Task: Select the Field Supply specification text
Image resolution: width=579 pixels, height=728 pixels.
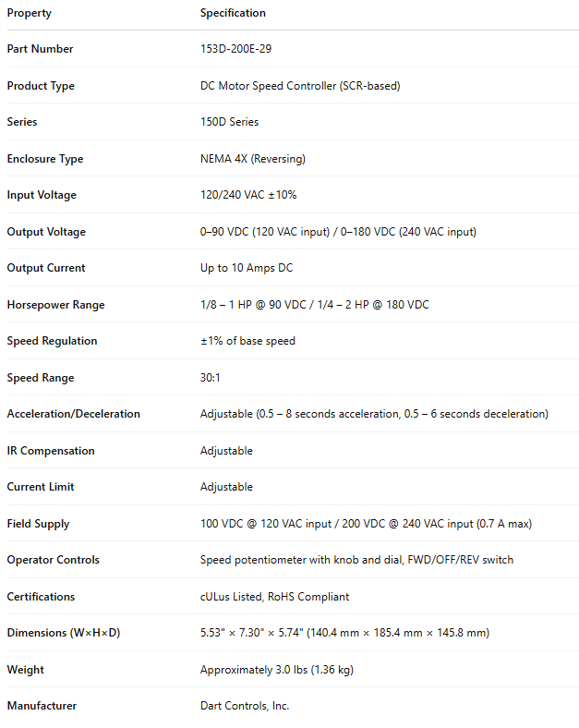Action: 366,524
